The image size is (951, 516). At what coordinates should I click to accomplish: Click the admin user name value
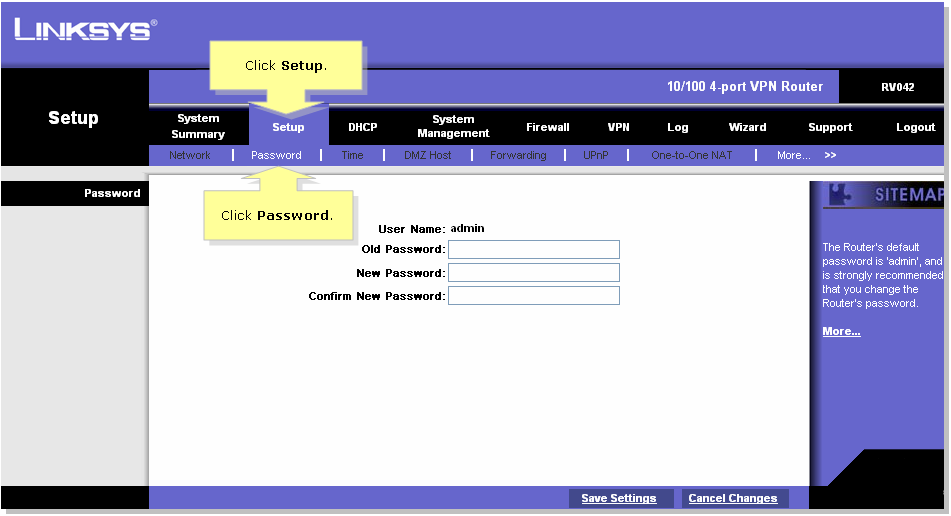[467, 229]
